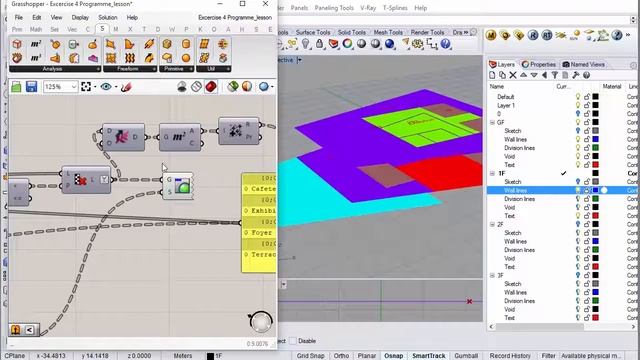Click the Cull Pattern node with checkered icon
The image size is (640, 360).
(86, 180)
